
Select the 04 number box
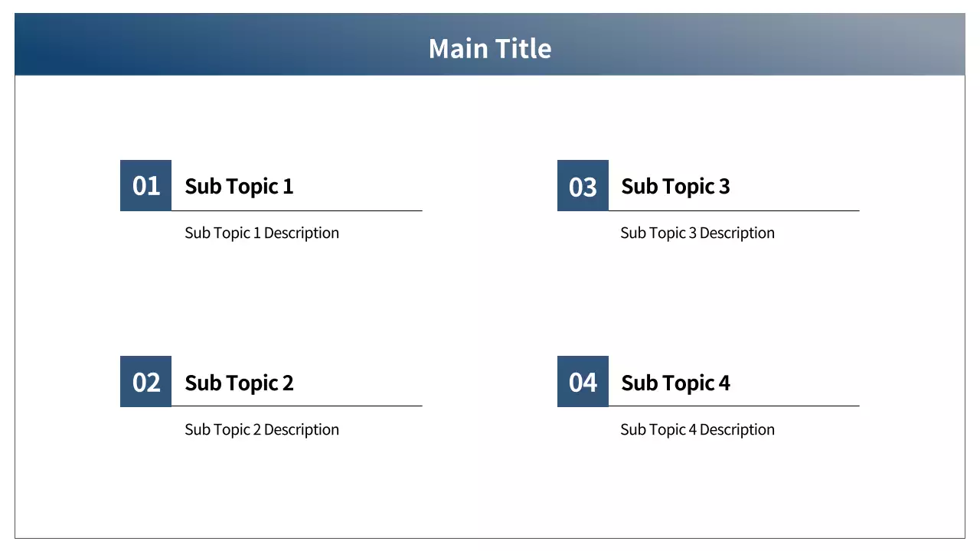tap(583, 381)
